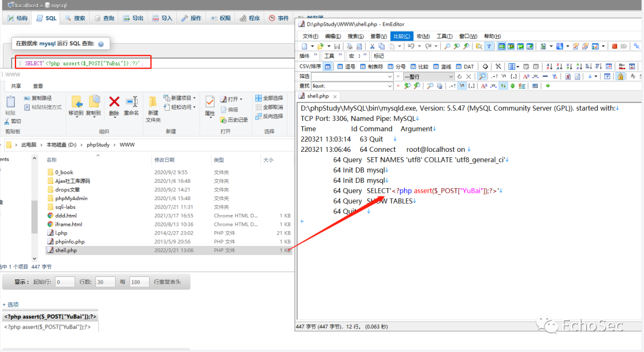Open the 查找 find text dropdown
This screenshot has height=352, width=644.
[390, 86]
